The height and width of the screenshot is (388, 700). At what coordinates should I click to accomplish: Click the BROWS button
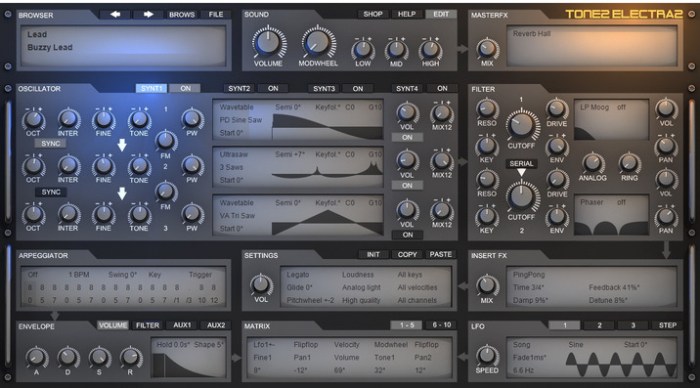tap(182, 14)
